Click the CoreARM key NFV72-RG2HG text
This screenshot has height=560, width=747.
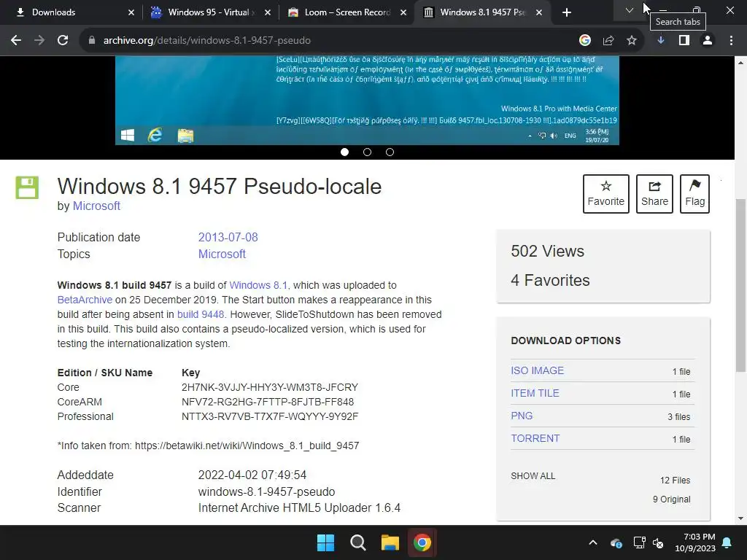point(268,402)
